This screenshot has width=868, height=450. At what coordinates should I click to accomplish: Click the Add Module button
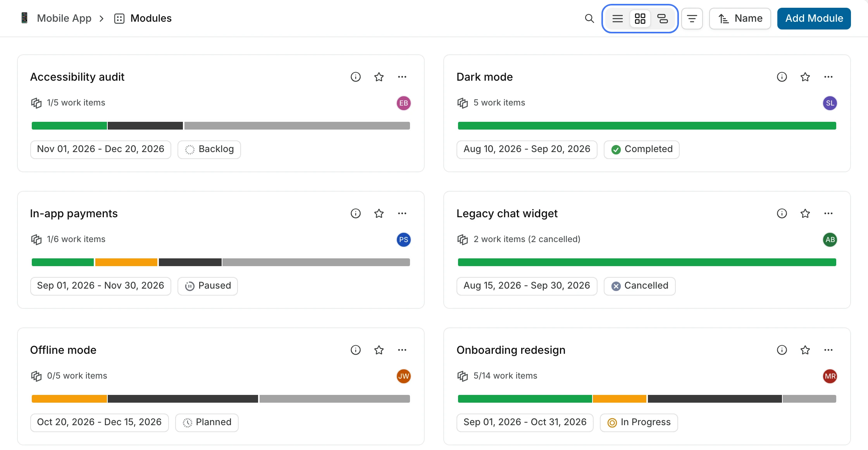(x=814, y=18)
